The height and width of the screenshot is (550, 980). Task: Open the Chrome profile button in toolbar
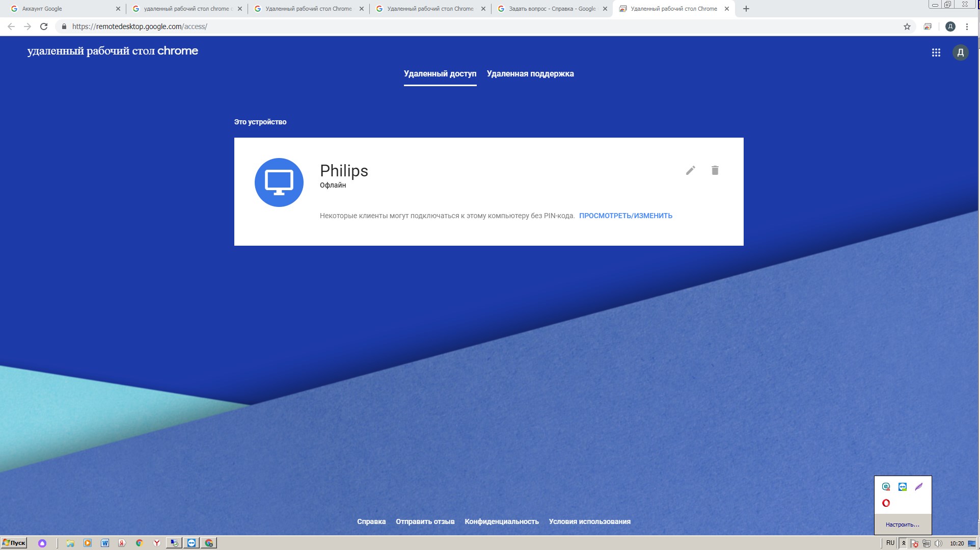point(950,27)
